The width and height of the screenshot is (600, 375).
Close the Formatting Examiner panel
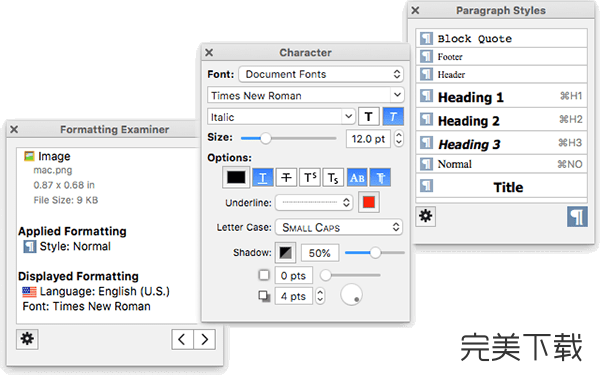(14, 129)
